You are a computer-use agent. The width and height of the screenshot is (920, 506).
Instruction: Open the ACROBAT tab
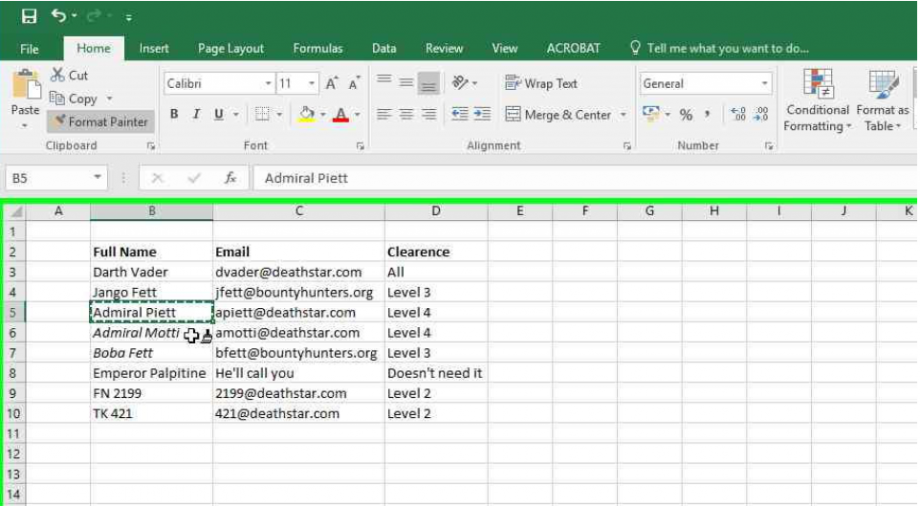573,48
